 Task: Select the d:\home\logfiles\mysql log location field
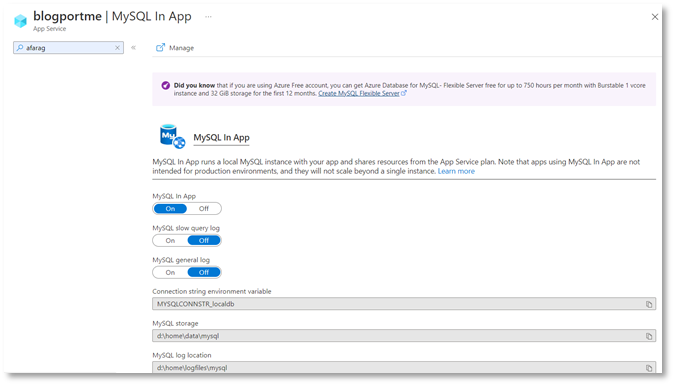click(404, 367)
